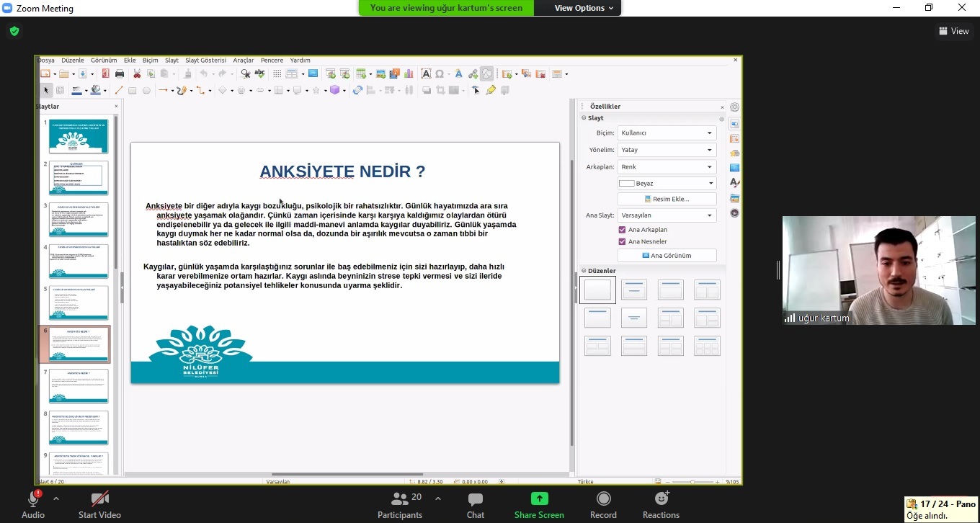The height and width of the screenshot is (523, 980).
Task: Click the green Zoom encryption shield icon
Action: tap(14, 31)
